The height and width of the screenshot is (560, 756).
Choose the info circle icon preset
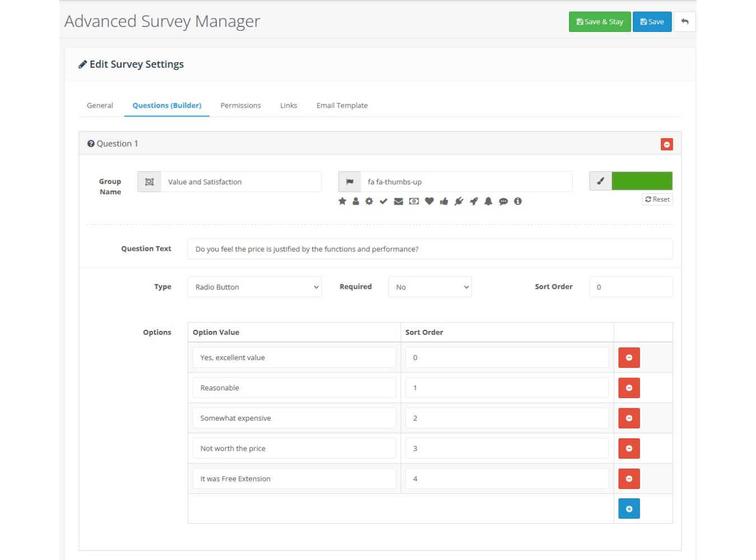point(518,201)
